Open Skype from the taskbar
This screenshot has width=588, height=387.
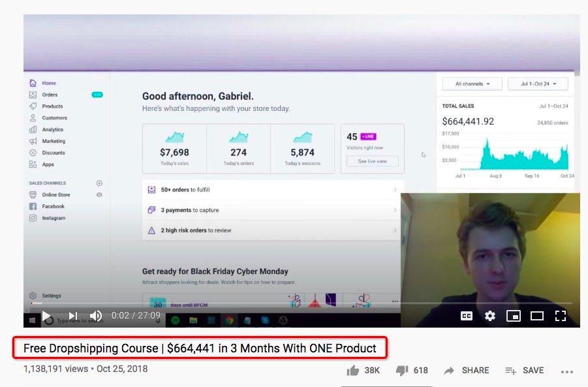(265, 320)
